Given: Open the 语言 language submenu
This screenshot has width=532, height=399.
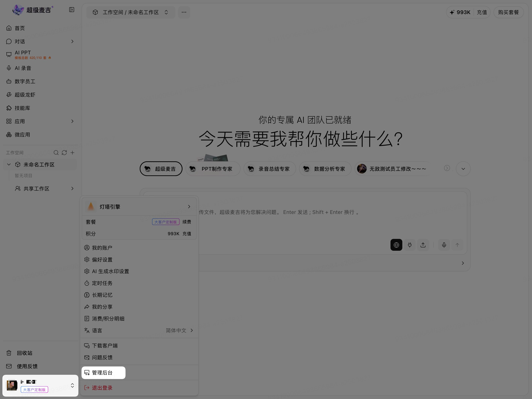Looking at the screenshot, I should coord(139,330).
